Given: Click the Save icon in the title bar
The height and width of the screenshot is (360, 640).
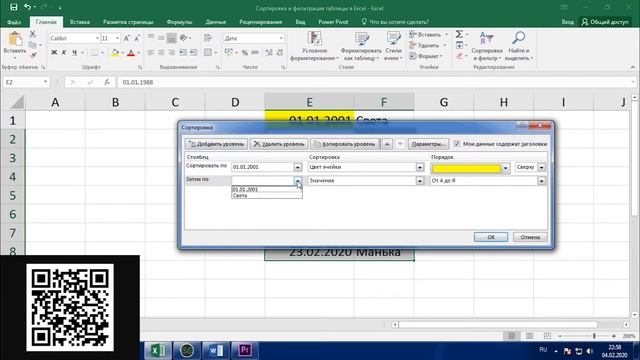Looking at the screenshot, I should coord(14,7).
